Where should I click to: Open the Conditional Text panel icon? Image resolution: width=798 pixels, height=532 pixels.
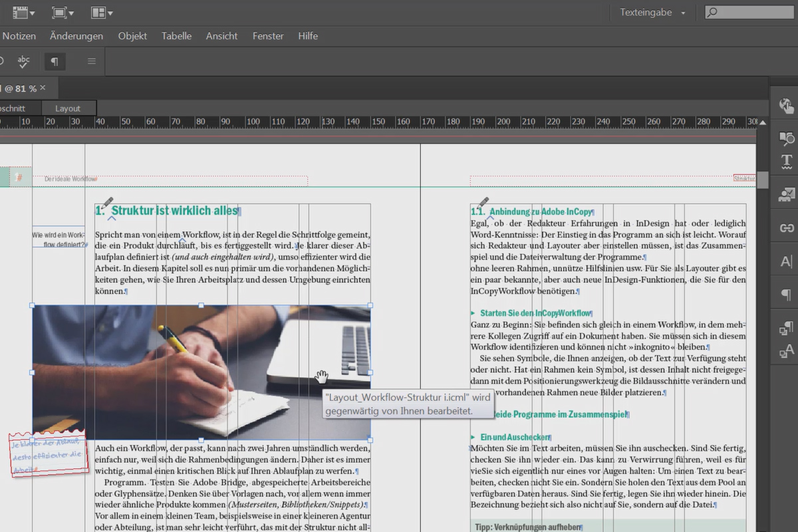pos(786,138)
